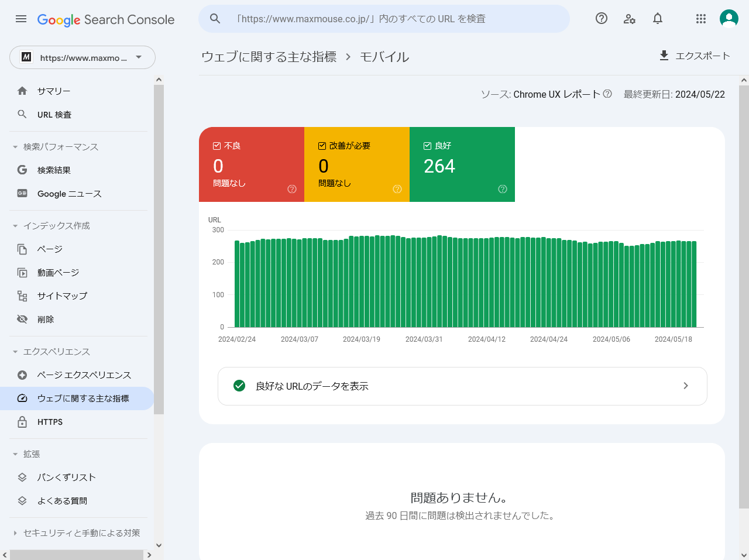Click the 2024/03/19 date label on chart

362,339
